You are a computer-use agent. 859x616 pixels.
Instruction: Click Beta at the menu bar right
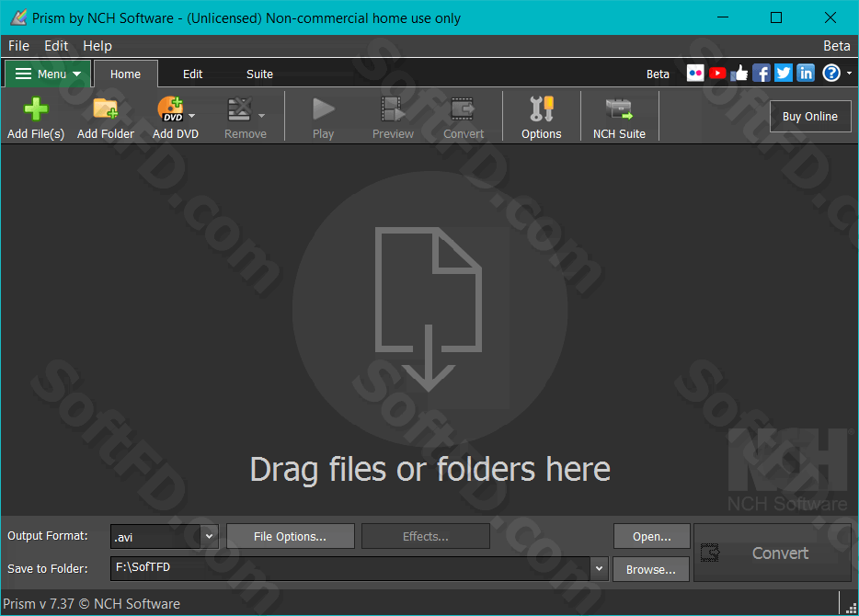pos(837,46)
